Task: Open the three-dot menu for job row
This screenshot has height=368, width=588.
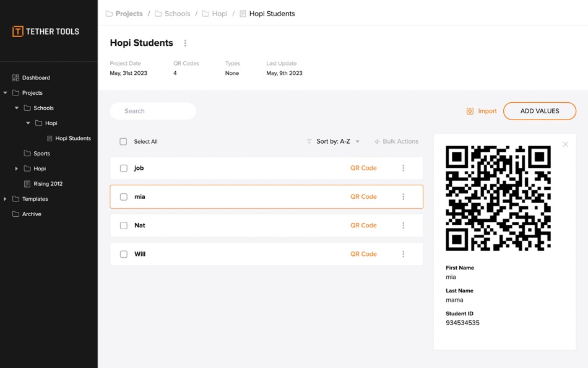Action: [403, 168]
